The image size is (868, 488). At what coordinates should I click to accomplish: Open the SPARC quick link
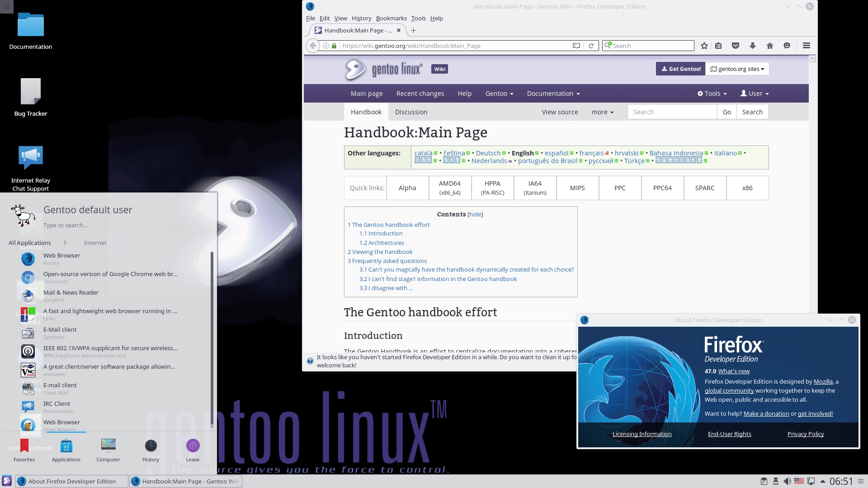(x=705, y=188)
